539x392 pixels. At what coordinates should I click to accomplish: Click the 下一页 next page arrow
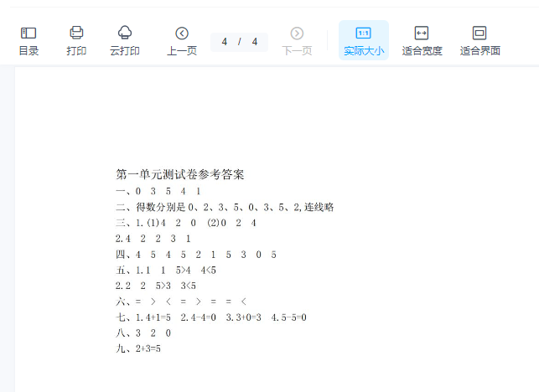[297, 34]
